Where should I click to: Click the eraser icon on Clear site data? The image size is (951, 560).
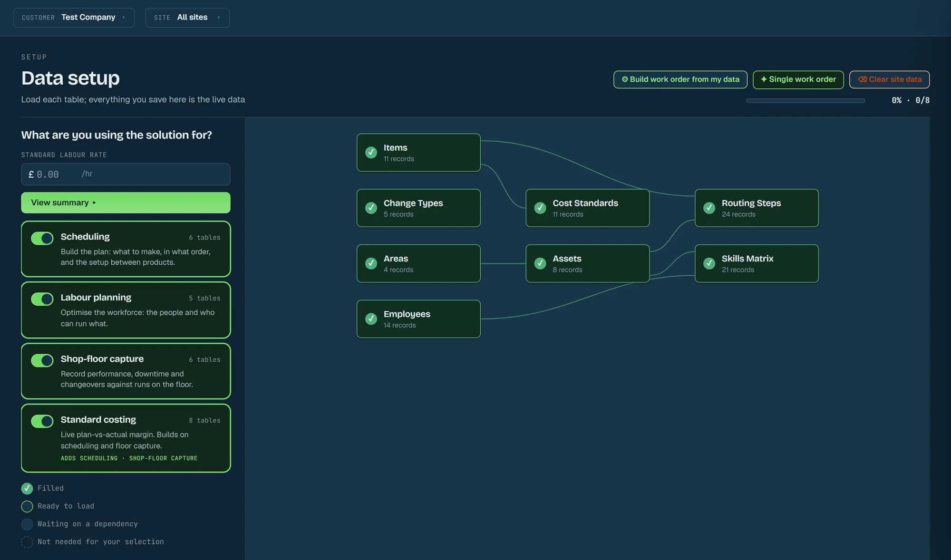pos(862,79)
